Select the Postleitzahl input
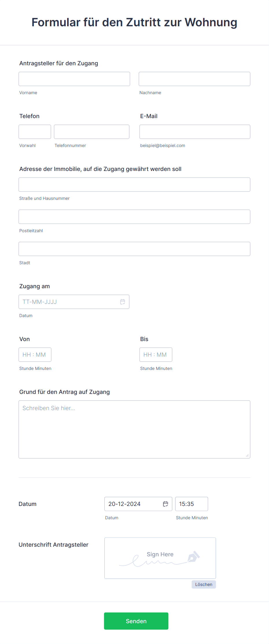Viewport: 269px width, 644px height. [x=134, y=217]
